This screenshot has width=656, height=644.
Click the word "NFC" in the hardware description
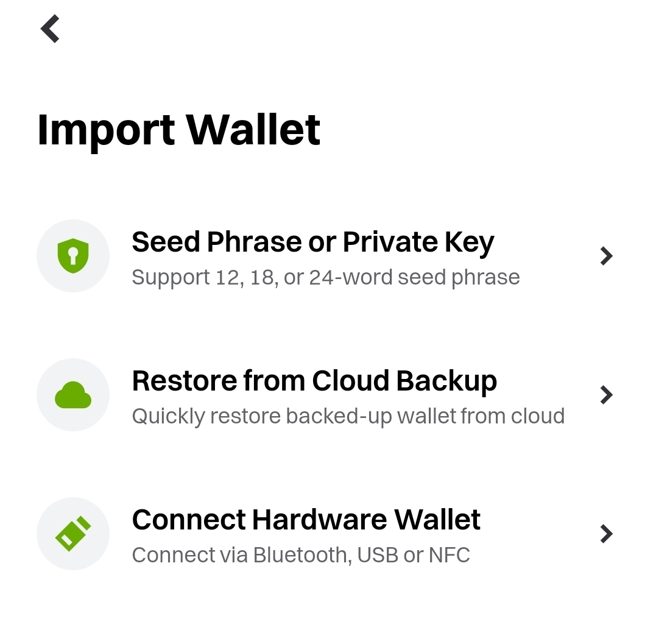click(x=450, y=556)
